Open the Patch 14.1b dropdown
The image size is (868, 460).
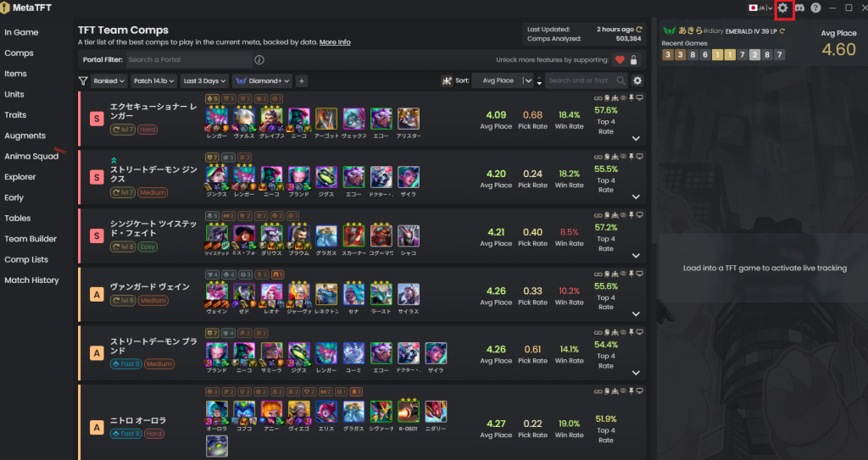(x=154, y=80)
